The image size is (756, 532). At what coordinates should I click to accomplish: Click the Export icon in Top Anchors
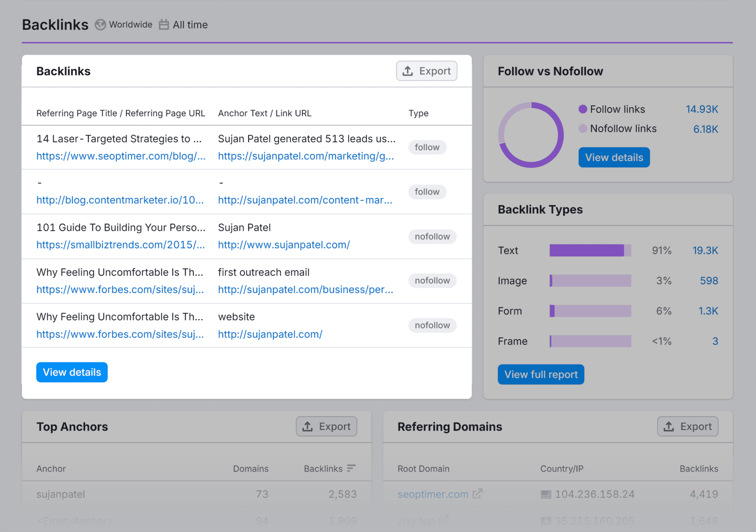(x=307, y=426)
